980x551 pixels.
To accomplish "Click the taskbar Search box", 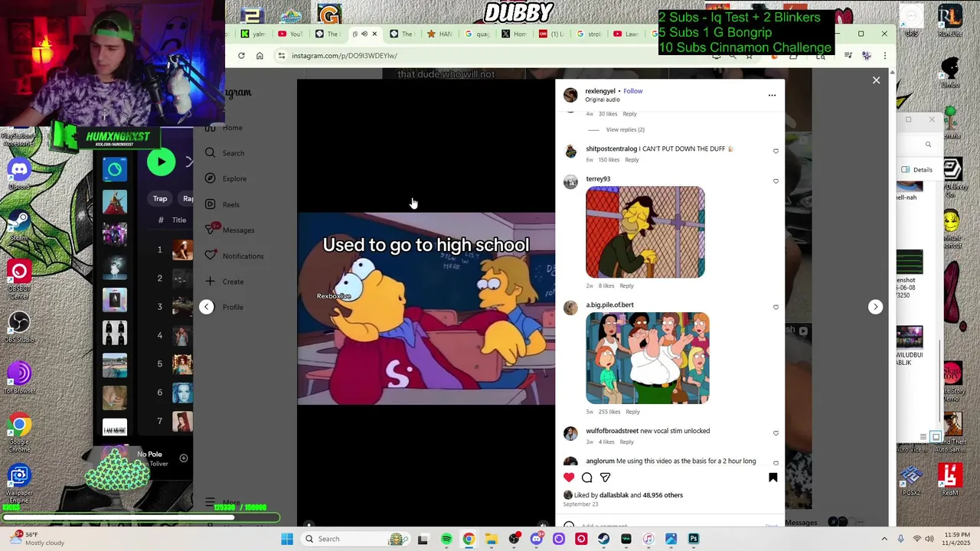I will tap(356, 539).
